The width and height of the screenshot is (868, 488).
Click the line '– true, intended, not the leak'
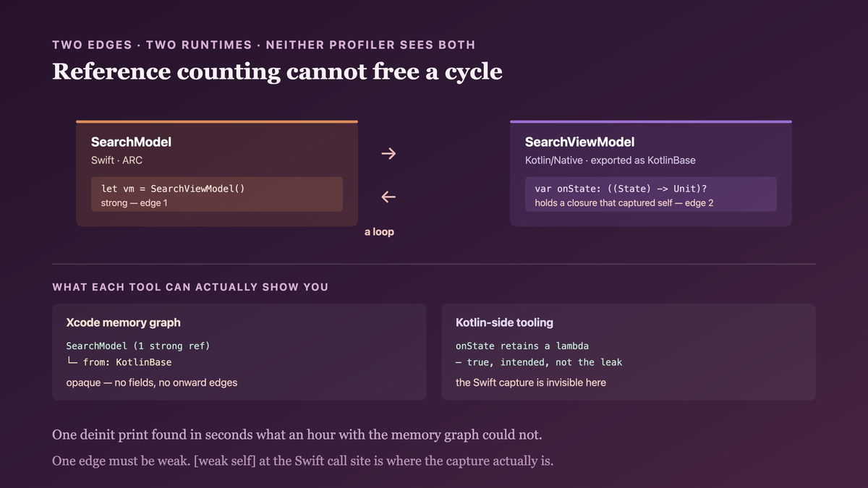(x=539, y=362)
